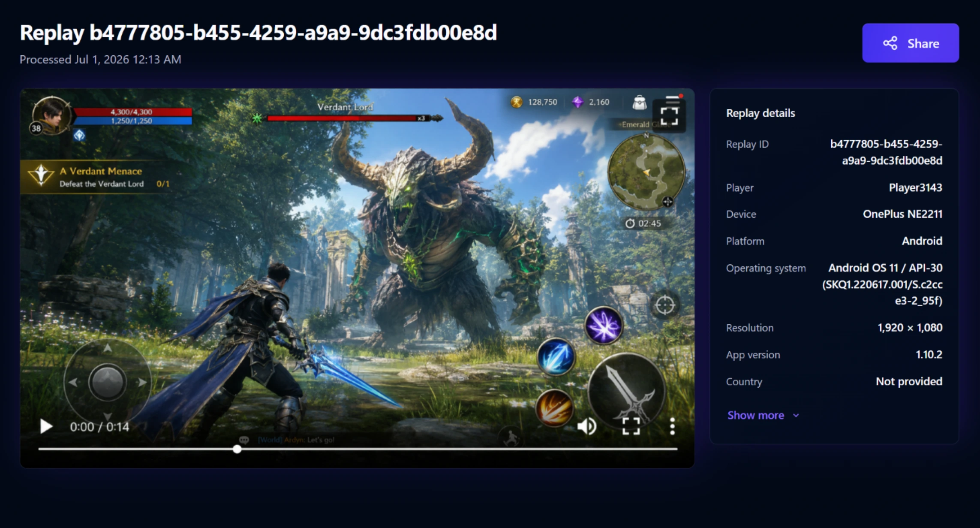
Task: Open the A Verdant Menace quest tracker
Action: click(101, 177)
